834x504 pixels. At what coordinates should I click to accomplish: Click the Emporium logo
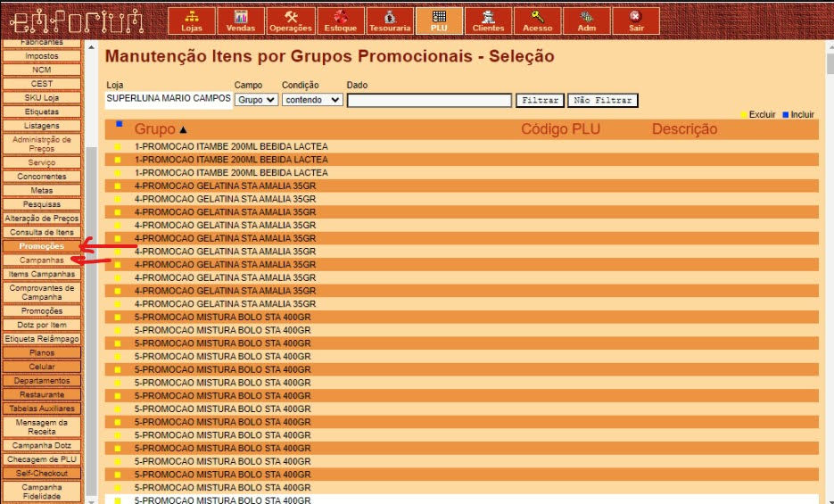pyautogui.click(x=77, y=21)
